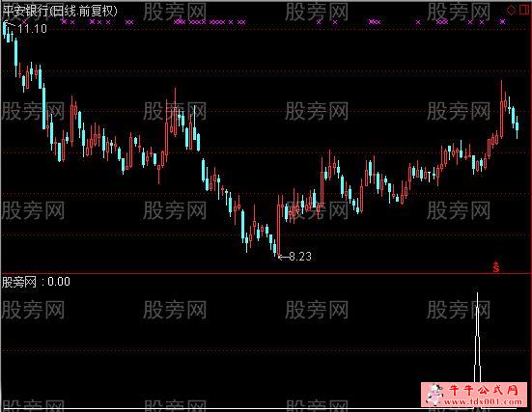532x412 pixels.
Task: Click the 8.23 low price label
Action: pos(300,257)
